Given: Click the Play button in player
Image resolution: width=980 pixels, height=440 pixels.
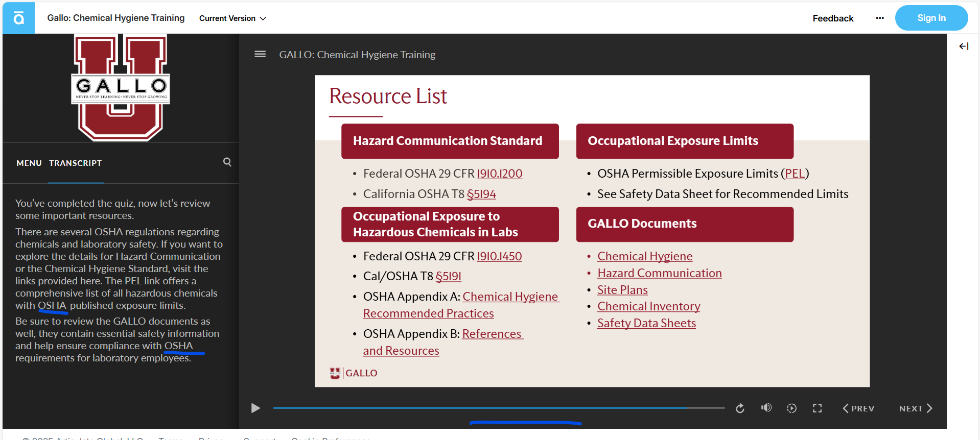Looking at the screenshot, I should click(x=255, y=408).
